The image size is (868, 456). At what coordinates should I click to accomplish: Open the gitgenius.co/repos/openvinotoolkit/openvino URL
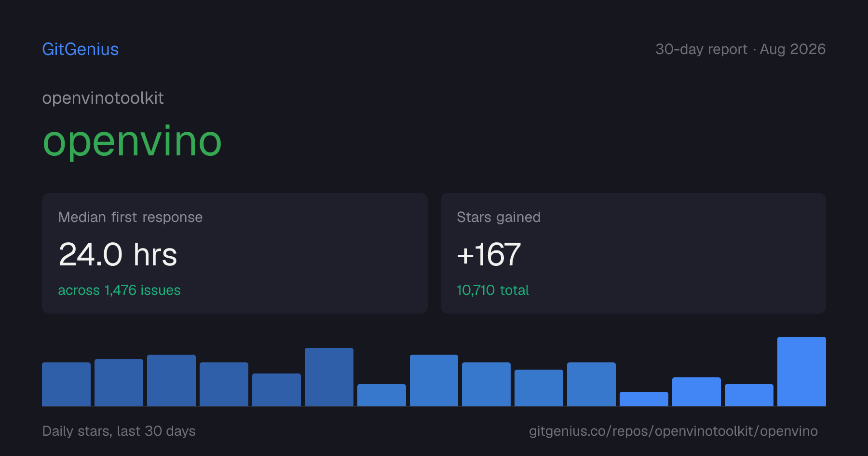[x=673, y=431]
